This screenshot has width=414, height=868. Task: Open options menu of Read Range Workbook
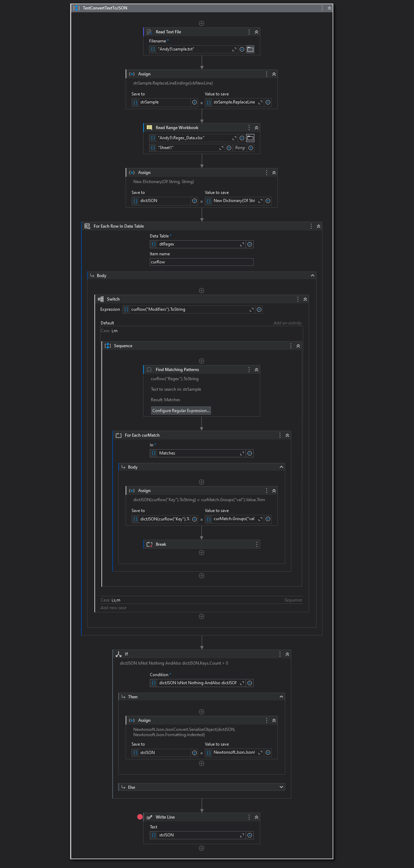249,128
